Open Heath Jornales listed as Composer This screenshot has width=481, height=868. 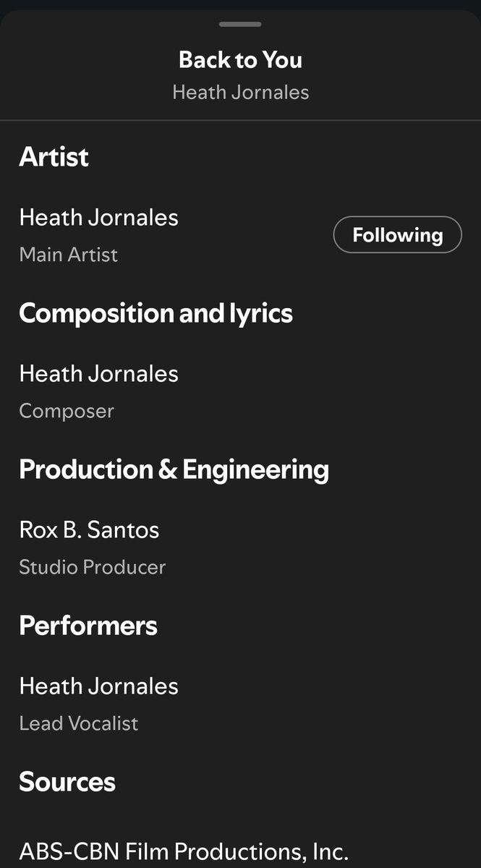98,373
